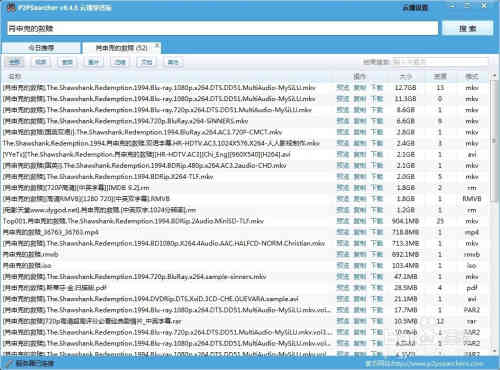Select the SiNNERS.mkv 720p BluRay row
The image size is (500, 370).
[x=246, y=121]
